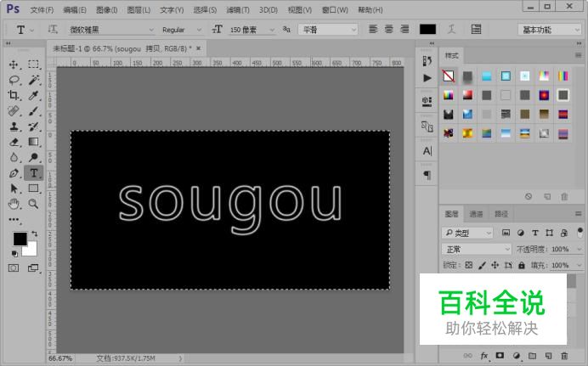Toggle lock image pixels brush icon
The width and height of the screenshot is (588, 366).
pyautogui.click(x=482, y=265)
